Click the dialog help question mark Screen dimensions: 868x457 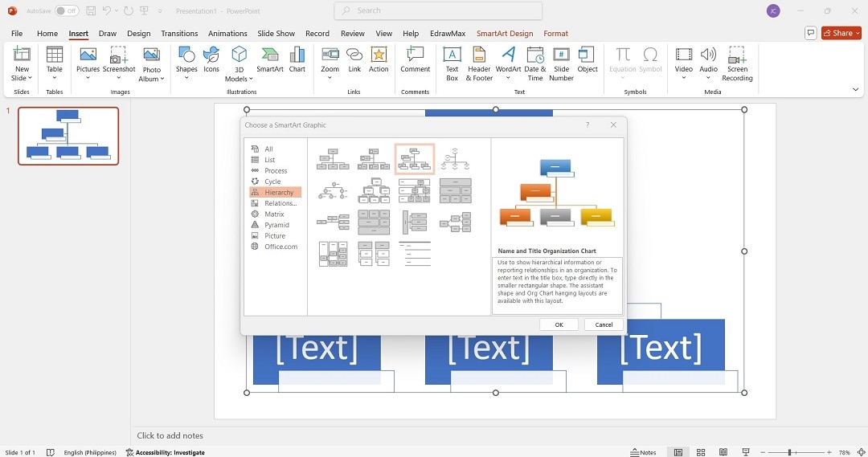tap(588, 125)
